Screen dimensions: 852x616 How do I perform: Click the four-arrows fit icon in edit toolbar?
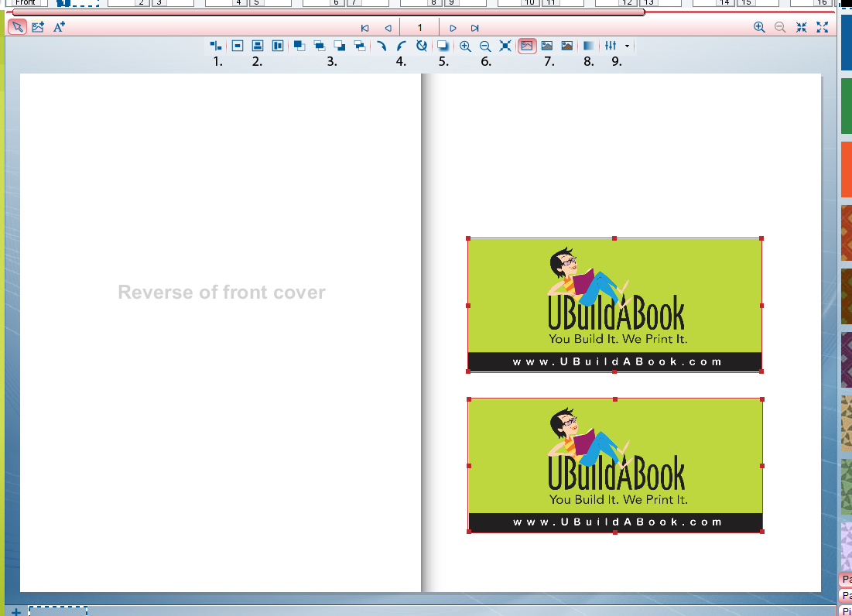click(x=505, y=46)
